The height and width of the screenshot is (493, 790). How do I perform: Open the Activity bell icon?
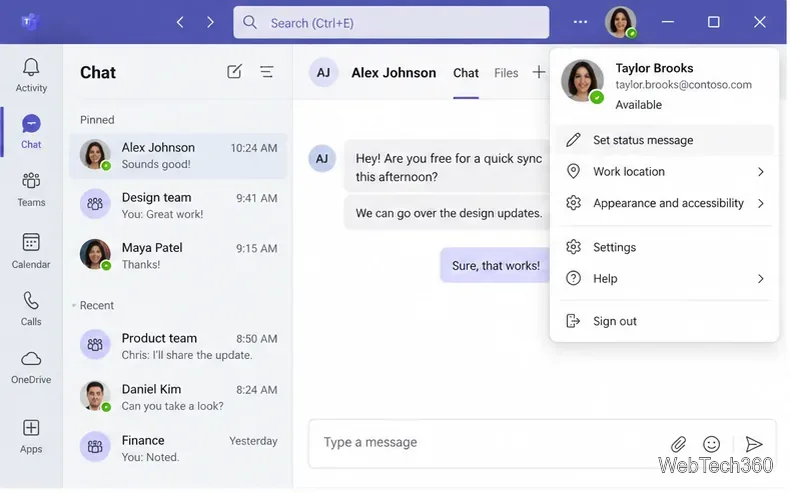(31, 68)
